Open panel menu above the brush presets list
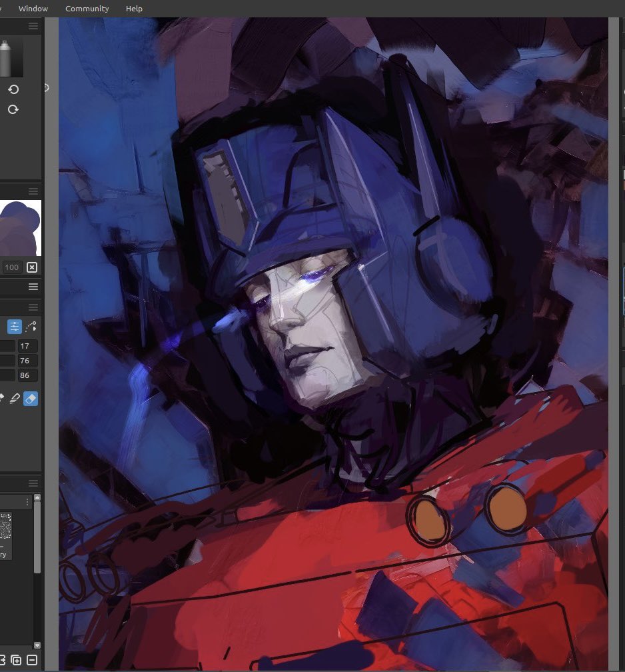Screen dimensions: 625x672 [x=33, y=483]
